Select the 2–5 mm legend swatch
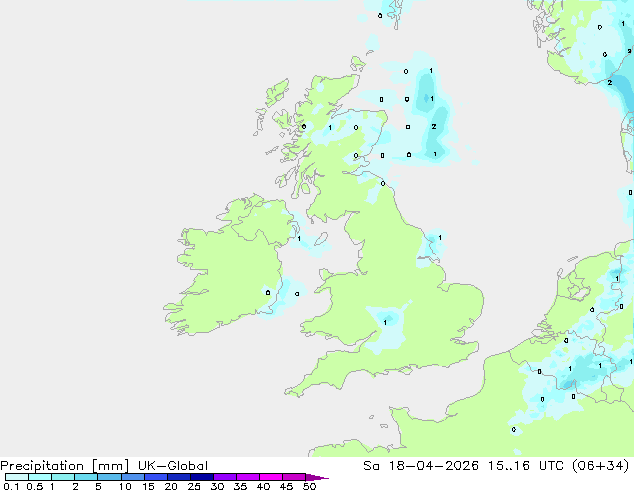The width and height of the screenshot is (634, 490). tap(87, 477)
